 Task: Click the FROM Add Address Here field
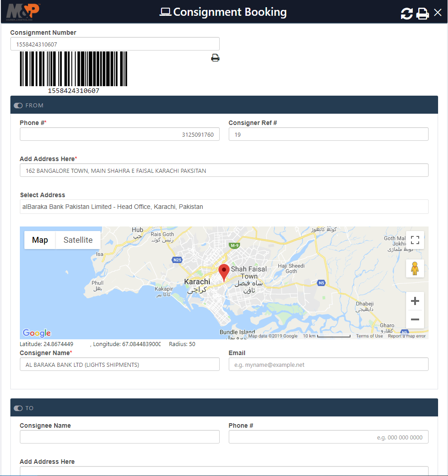tap(224, 170)
